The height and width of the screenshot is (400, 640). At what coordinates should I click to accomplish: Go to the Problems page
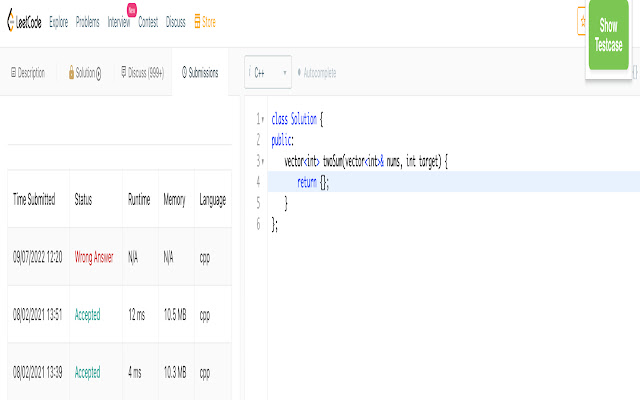click(x=87, y=22)
